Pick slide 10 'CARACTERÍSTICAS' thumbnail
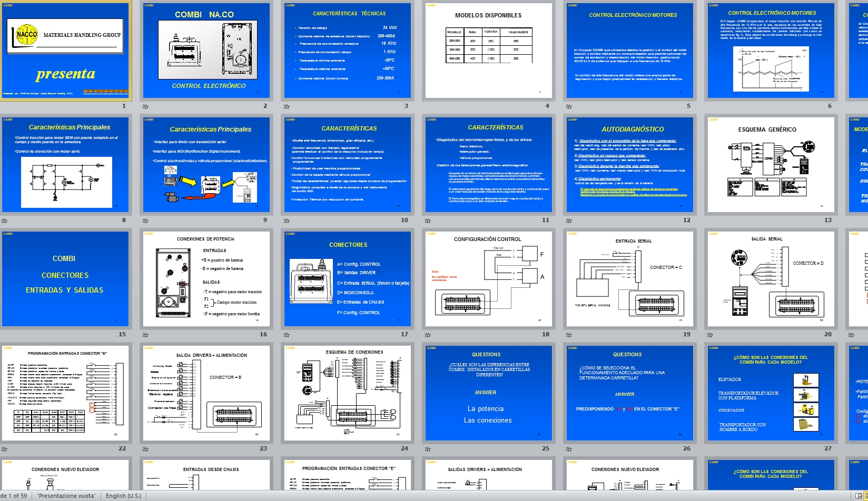This screenshot has width=868, height=501. [x=348, y=165]
